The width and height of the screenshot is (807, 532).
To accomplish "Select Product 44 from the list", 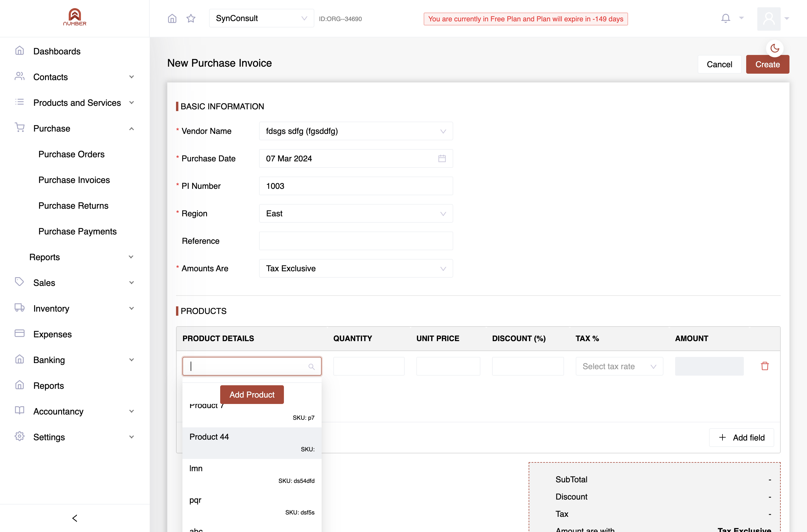I will (252, 443).
